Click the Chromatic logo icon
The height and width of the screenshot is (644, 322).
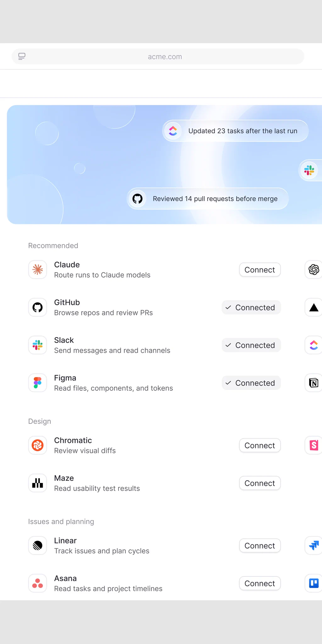click(x=38, y=445)
